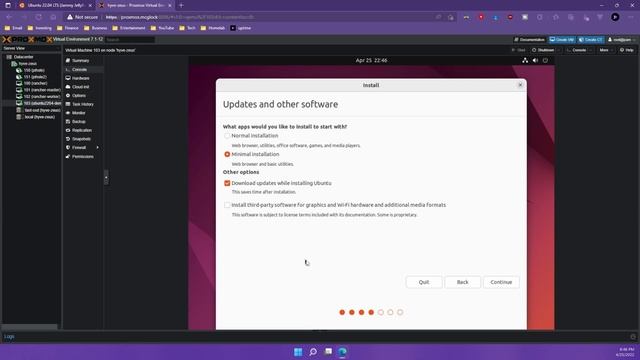This screenshot has height=360, width=640.
Task: Open the Backup floppy icon
Action: (x=68, y=122)
